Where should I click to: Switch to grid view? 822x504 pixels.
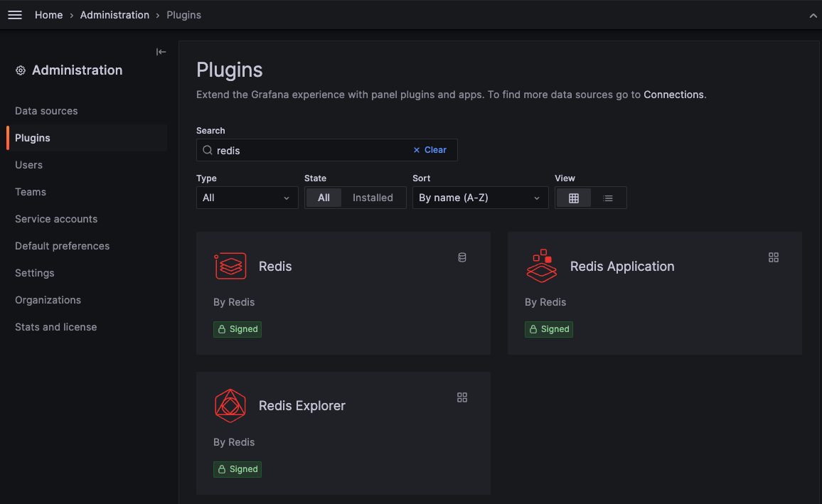click(574, 198)
